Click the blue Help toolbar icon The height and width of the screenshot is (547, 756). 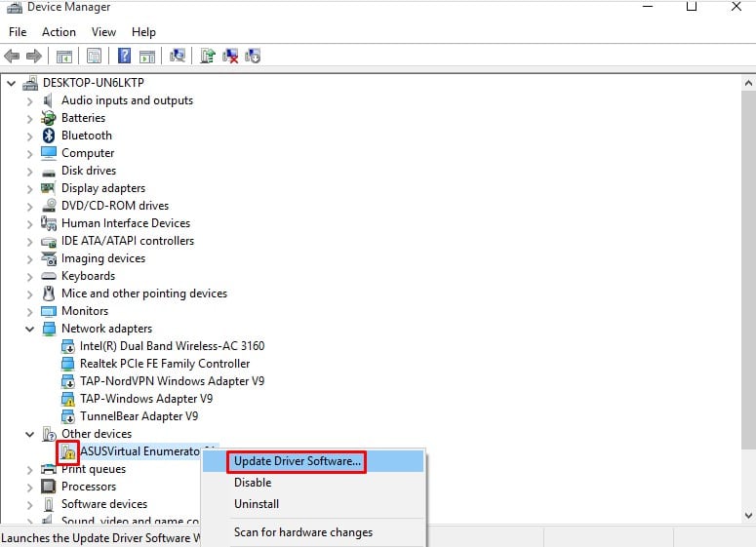(x=124, y=56)
